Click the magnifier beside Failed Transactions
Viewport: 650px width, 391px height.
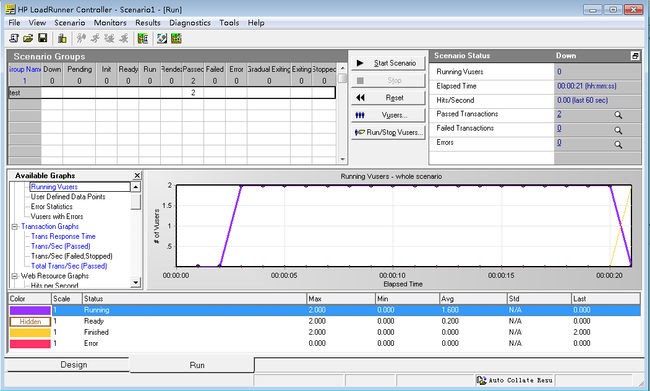pos(618,130)
